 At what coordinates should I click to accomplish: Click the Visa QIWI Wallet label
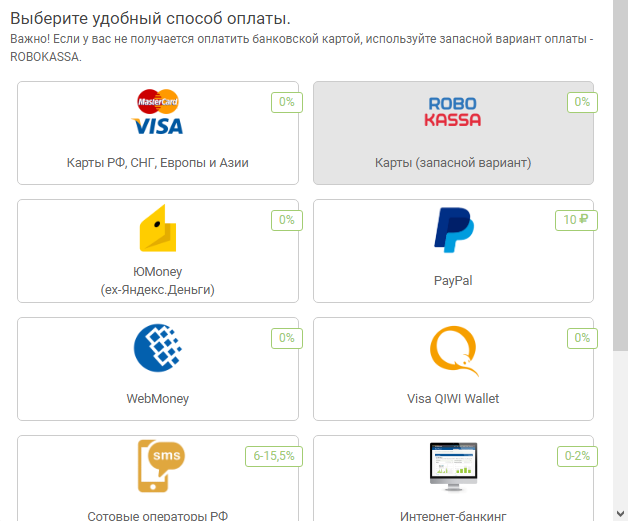click(x=453, y=398)
